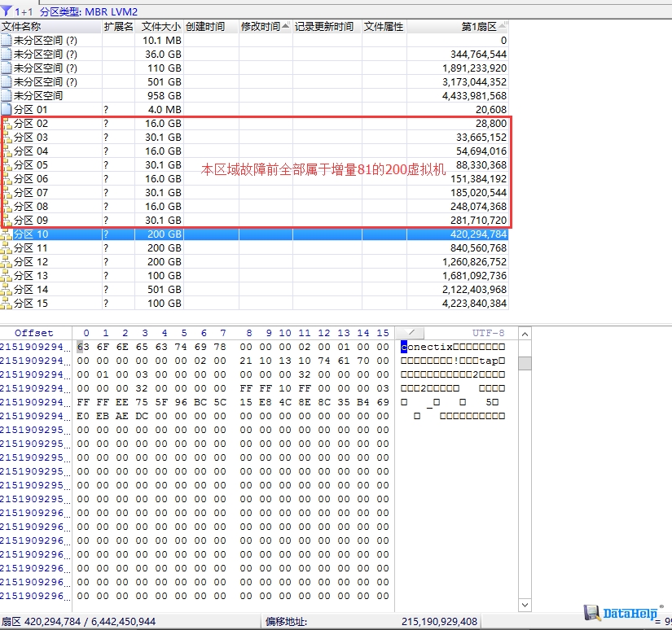
Task: Click the hex view scrollbar thumb
Action: 525,363
